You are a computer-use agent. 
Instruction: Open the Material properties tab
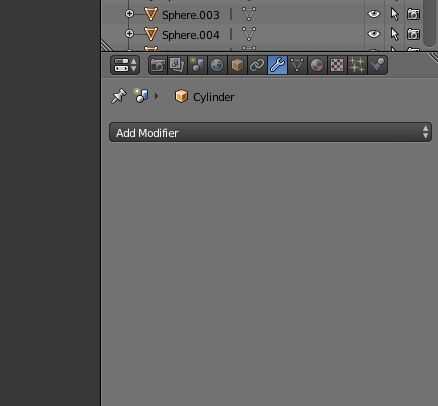(x=317, y=65)
